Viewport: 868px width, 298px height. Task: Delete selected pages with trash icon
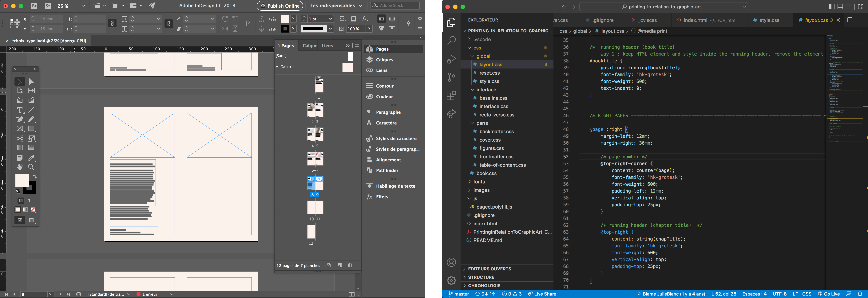pyautogui.click(x=350, y=265)
